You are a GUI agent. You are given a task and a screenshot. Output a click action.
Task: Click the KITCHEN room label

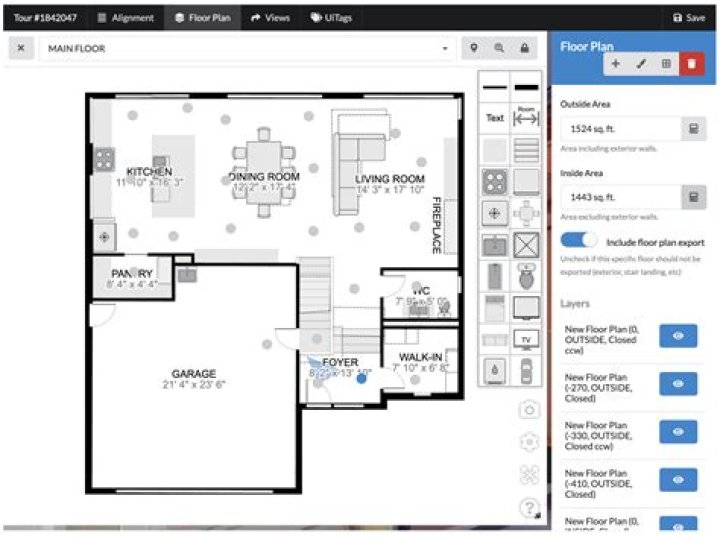[x=149, y=172]
